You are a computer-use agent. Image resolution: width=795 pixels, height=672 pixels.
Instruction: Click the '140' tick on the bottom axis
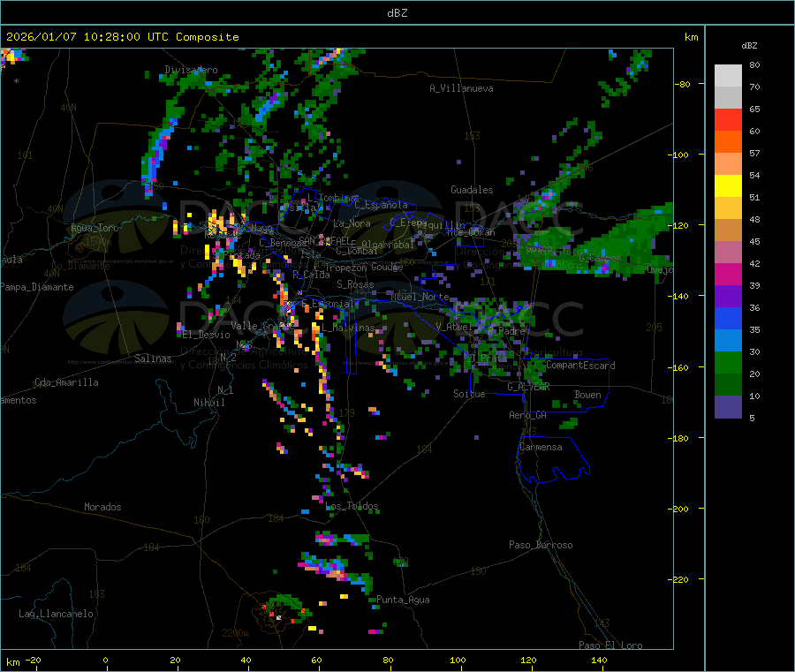pyautogui.click(x=599, y=660)
